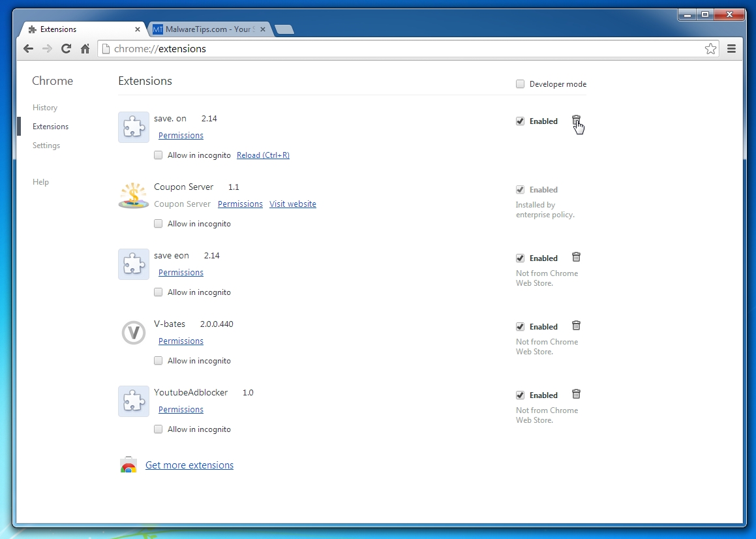Click the trash icon next to save. on

pyautogui.click(x=576, y=121)
